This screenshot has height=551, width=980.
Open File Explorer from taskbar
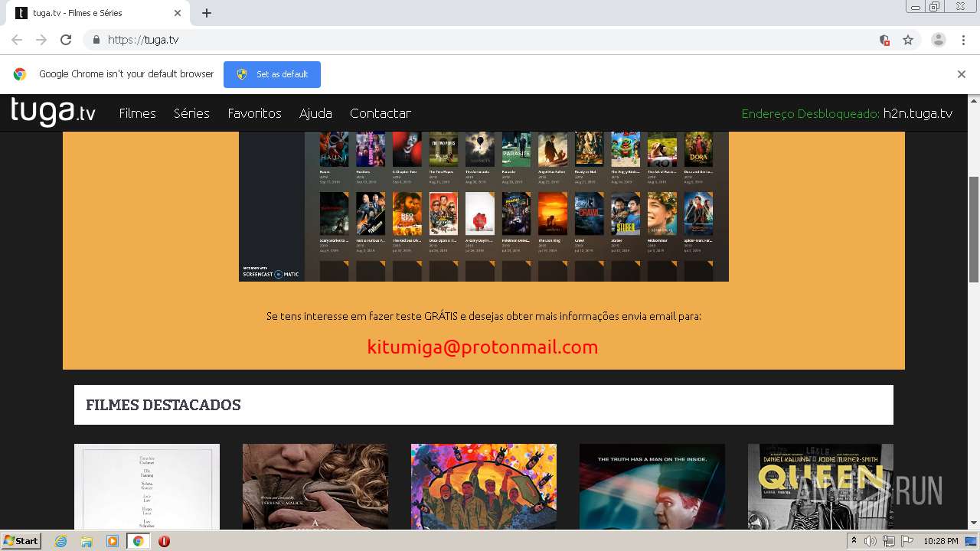point(87,541)
